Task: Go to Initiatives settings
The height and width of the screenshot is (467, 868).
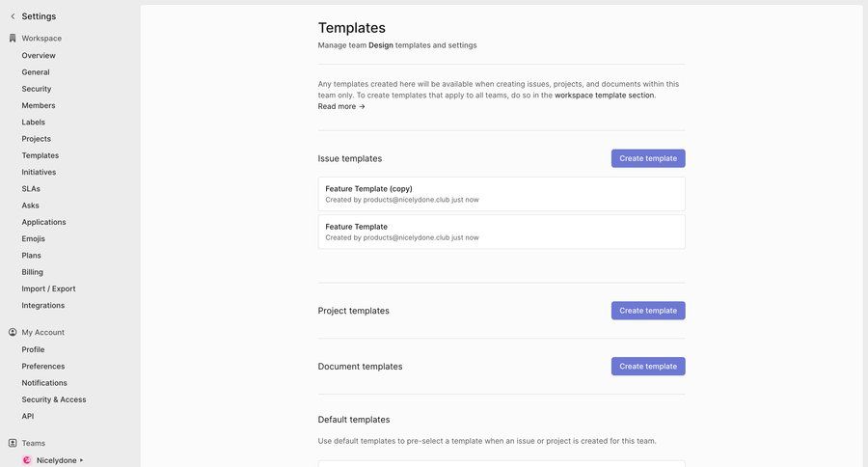Action: click(39, 172)
